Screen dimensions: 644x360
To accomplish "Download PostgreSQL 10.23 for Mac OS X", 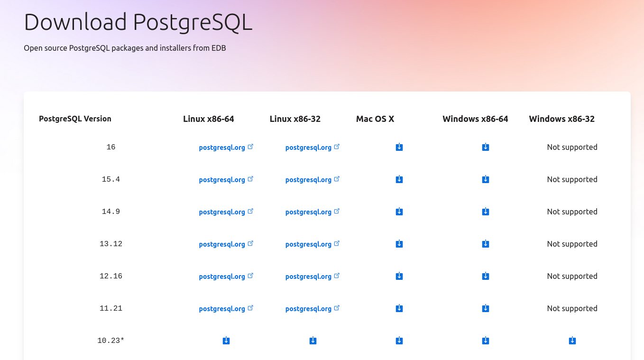I will click(399, 341).
